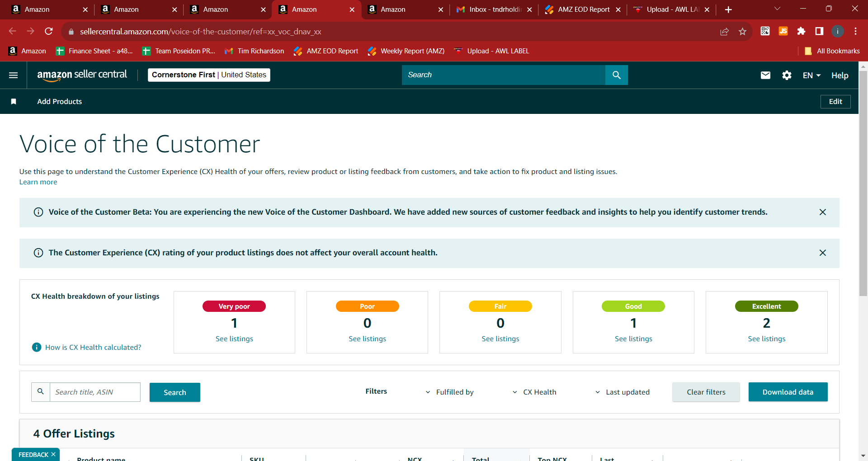The image size is (868, 461).
Task: Open the All Bookmarks folder
Action: point(832,51)
